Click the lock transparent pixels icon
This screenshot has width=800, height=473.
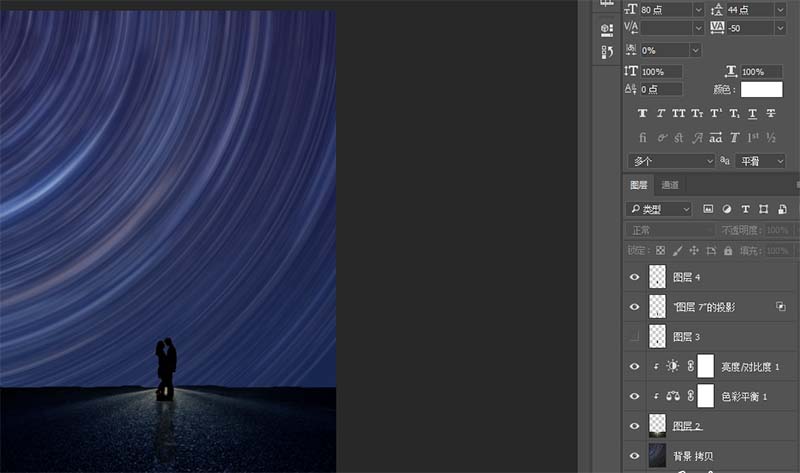[x=660, y=251]
